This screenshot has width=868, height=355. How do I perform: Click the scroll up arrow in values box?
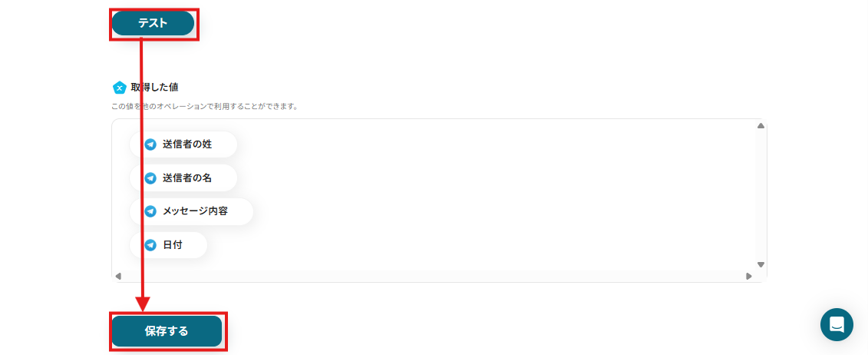coord(761,126)
